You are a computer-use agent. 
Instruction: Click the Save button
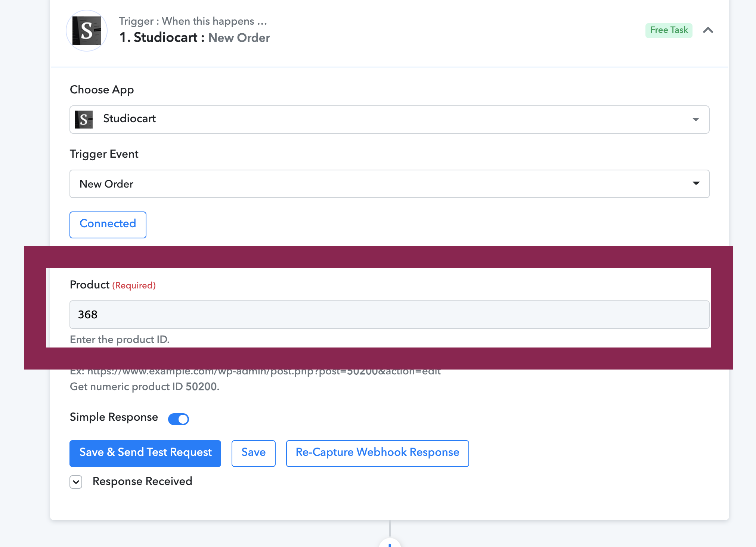(254, 453)
